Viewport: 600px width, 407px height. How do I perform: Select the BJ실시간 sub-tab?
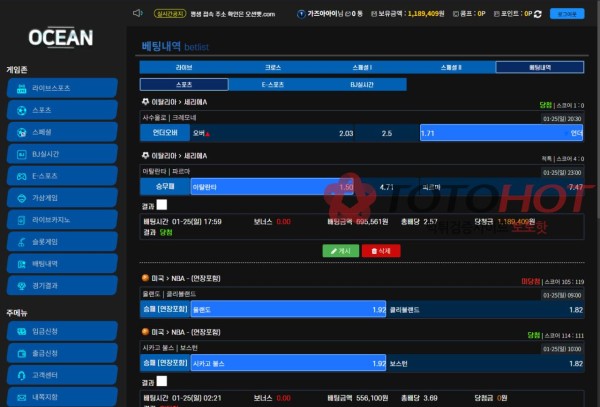point(362,84)
